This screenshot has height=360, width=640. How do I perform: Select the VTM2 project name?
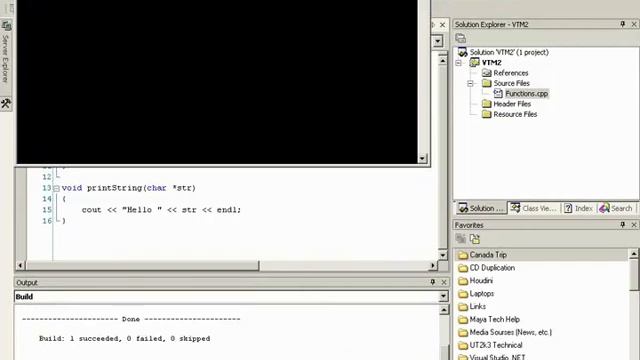[x=491, y=62]
